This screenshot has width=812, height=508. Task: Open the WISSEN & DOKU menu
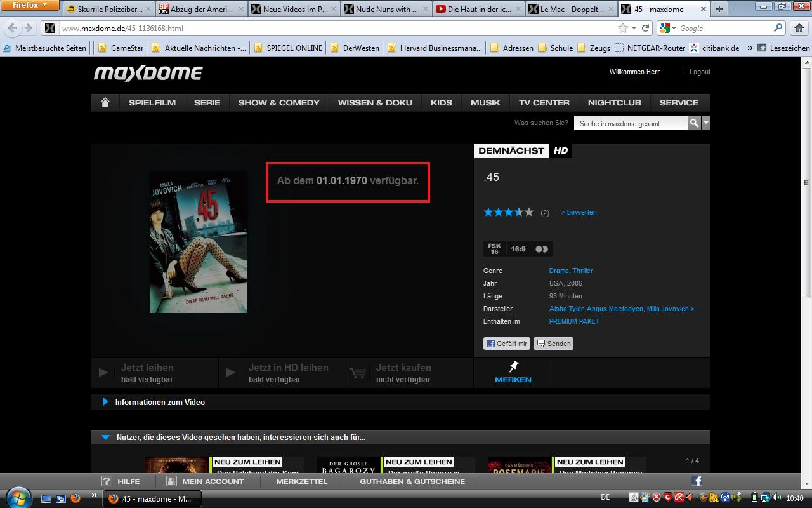(x=375, y=102)
